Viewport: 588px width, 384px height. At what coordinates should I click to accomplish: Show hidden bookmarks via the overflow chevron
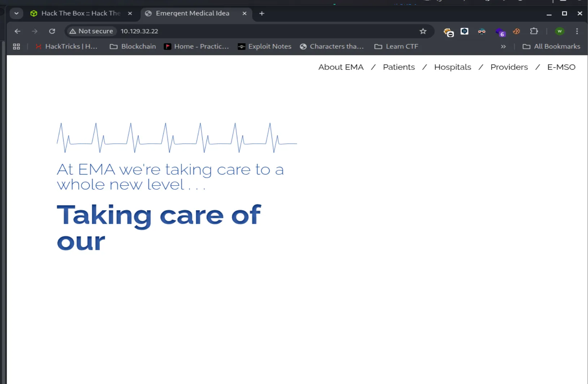pos(503,47)
